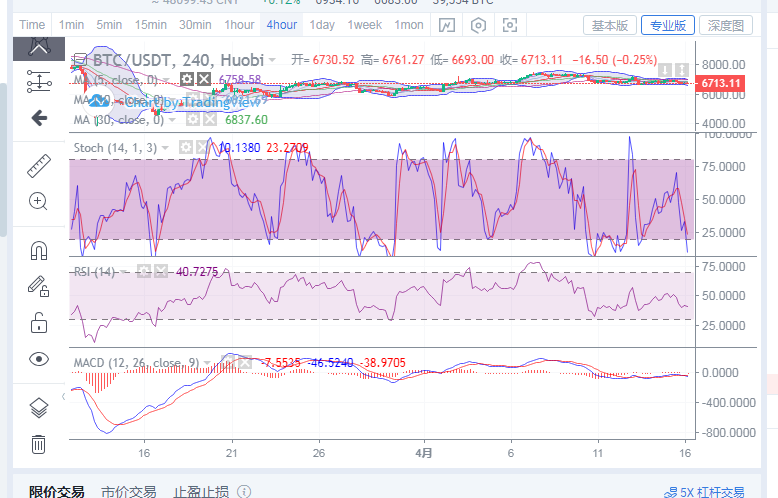
Task: Click the 基本版 button
Action: [610, 25]
